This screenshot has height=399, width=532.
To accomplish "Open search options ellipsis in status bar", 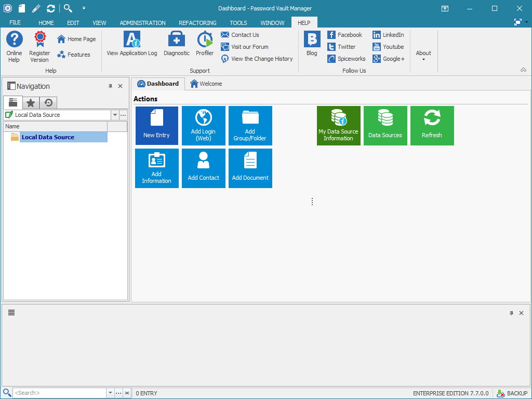I will pos(118,393).
